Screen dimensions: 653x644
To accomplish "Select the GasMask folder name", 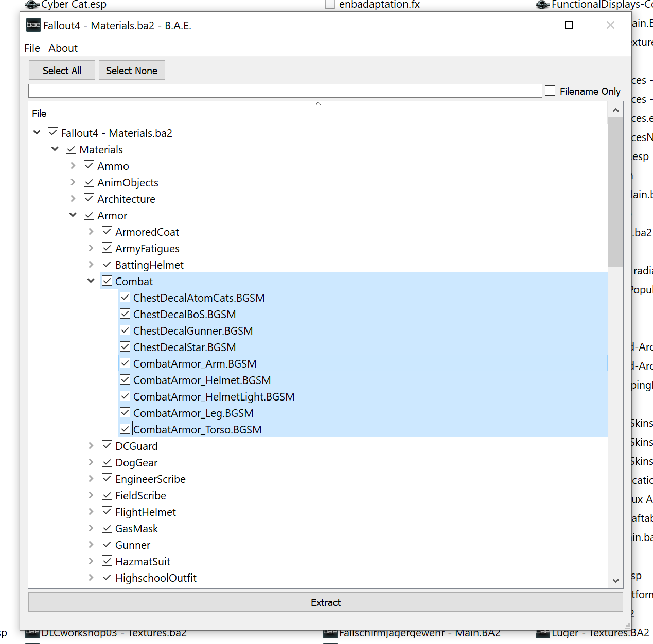I will click(136, 529).
